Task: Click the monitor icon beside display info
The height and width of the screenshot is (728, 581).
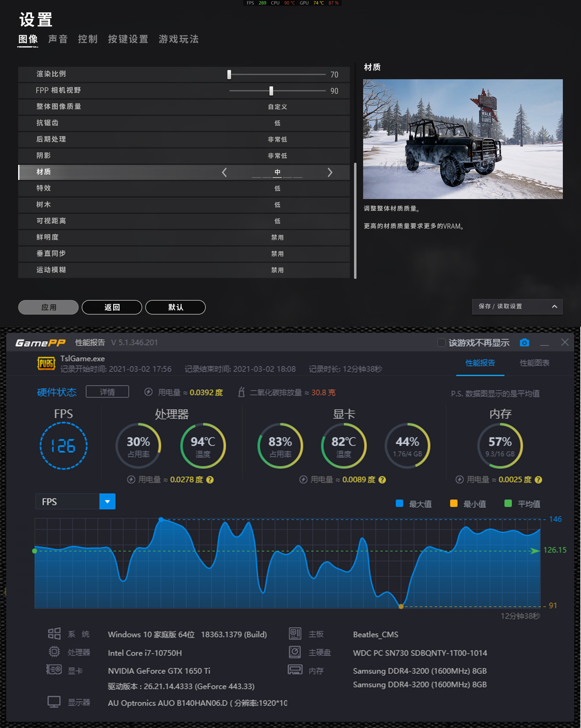Action: pos(54,702)
